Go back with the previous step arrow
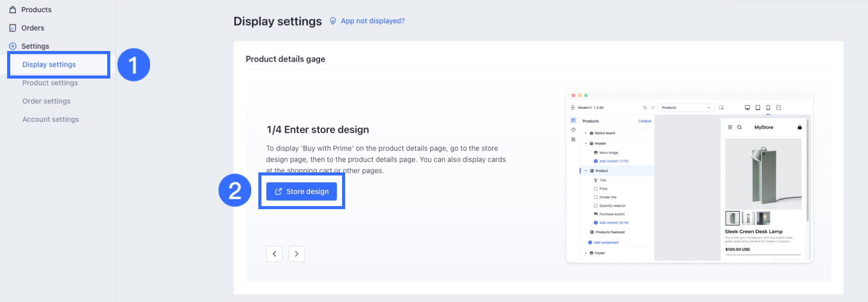This screenshot has width=868, height=302. coord(274,254)
